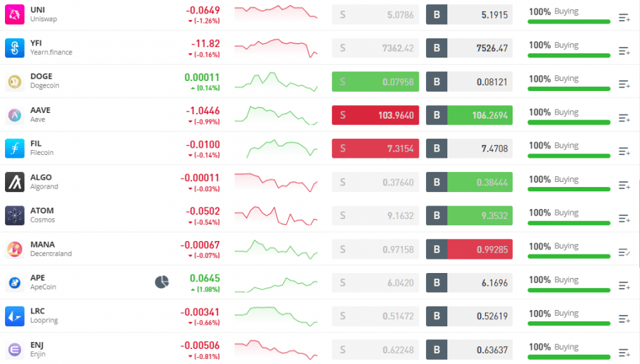Click Buy ENJ at 0.63637
The image size is (640, 364).
[469, 350]
